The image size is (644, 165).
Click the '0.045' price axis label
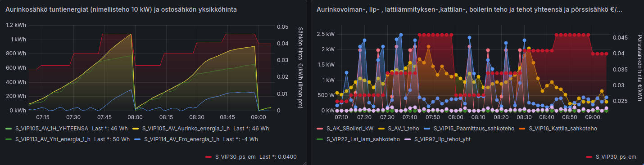(621, 37)
